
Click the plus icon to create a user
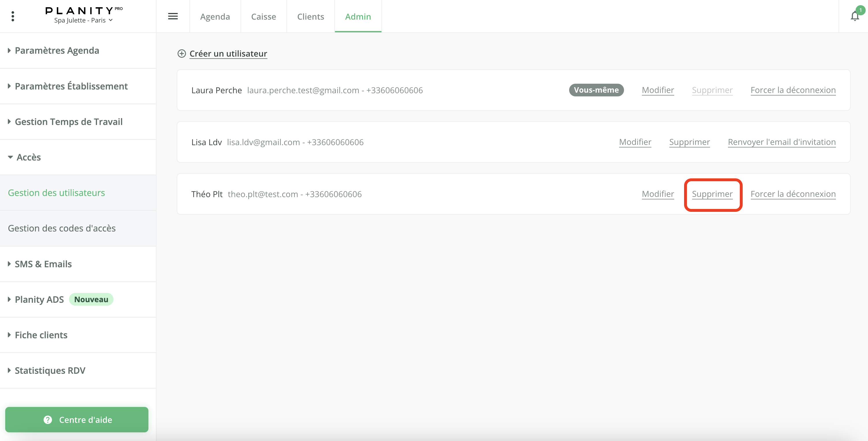(x=182, y=54)
